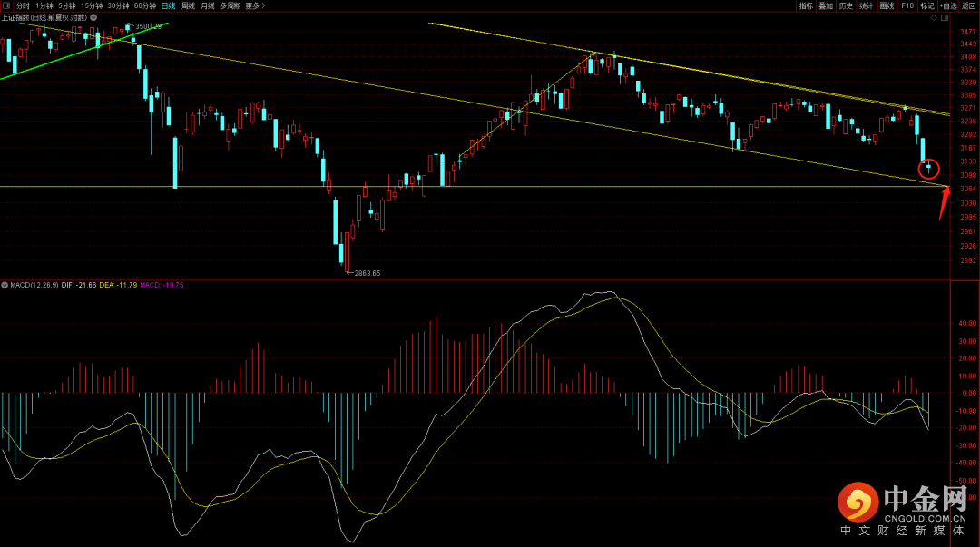
Task: Switch to 周线 weekly chart period
Action: pyautogui.click(x=188, y=5)
